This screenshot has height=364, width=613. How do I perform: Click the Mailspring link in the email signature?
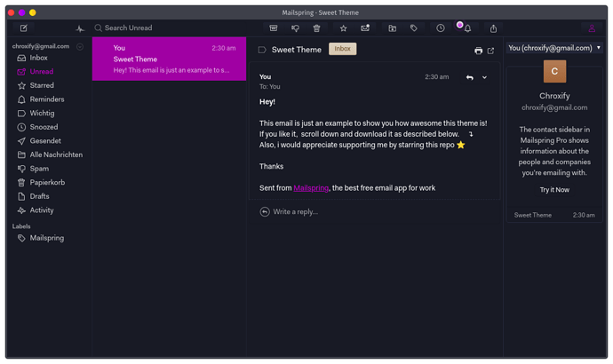(311, 188)
